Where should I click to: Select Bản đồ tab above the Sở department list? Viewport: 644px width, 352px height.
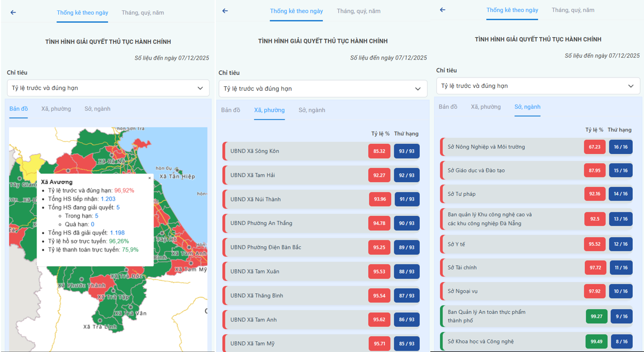pyautogui.click(x=448, y=107)
